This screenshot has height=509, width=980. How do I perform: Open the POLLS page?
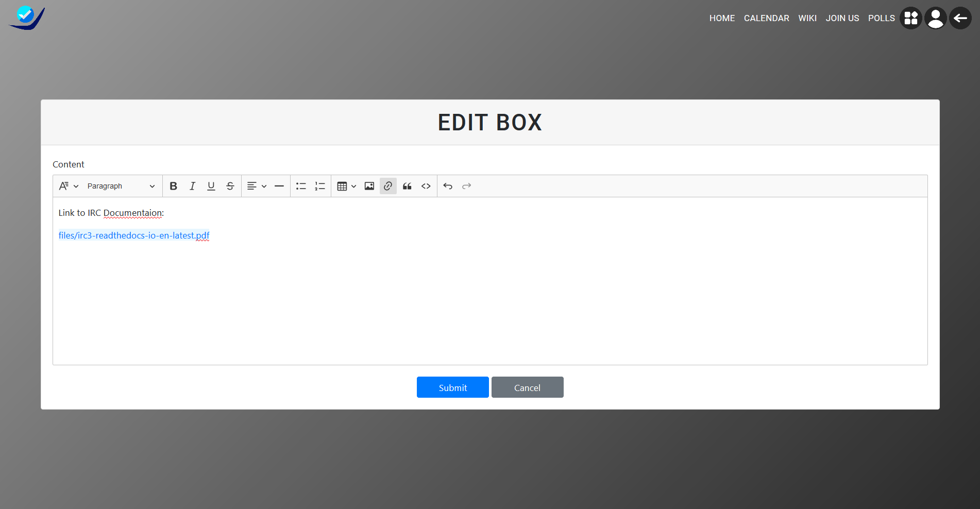pos(881,18)
